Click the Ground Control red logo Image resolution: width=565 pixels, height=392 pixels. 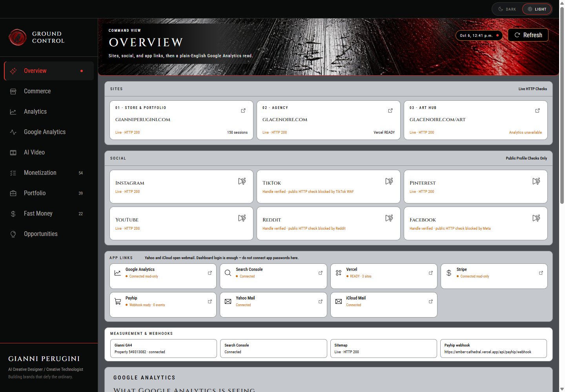click(x=18, y=37)
